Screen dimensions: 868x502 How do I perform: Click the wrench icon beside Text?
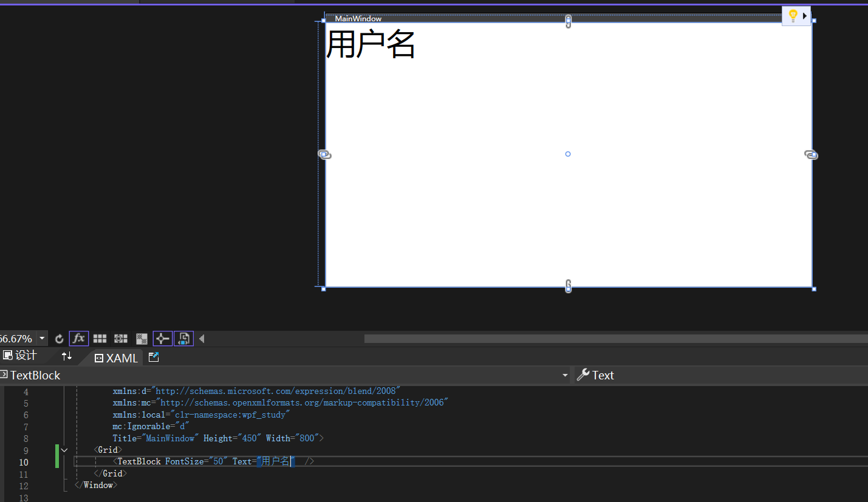(583, 375)
